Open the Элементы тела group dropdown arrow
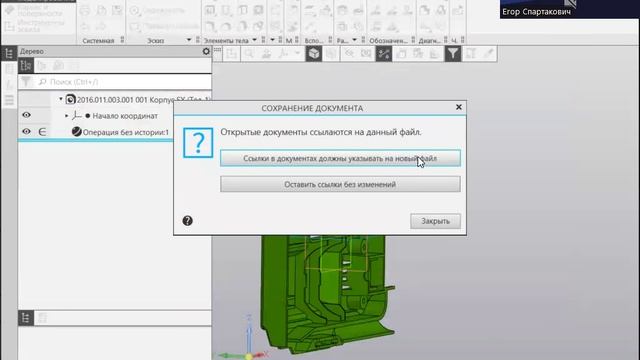The width and height of the screenshot is (640, 360). (255, 40)
